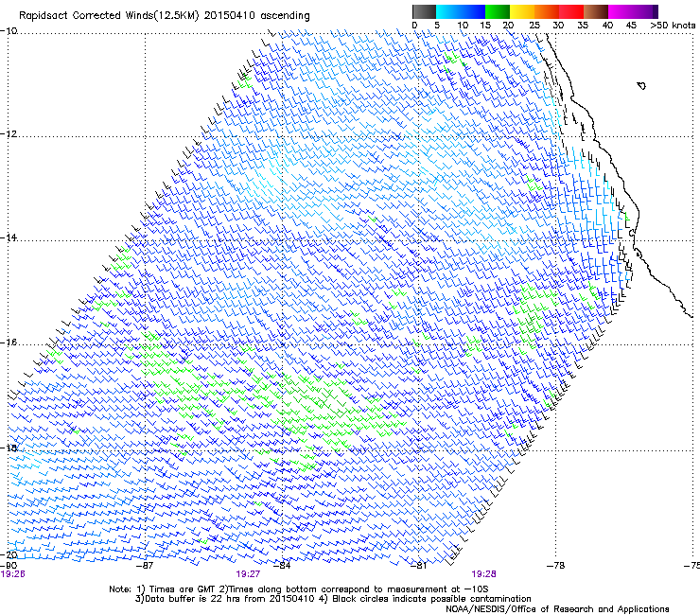The height and width of the screenshot is (615, 700).
Task: Click the '20150410 ascending' date text in title
Action: pos(256,16)
